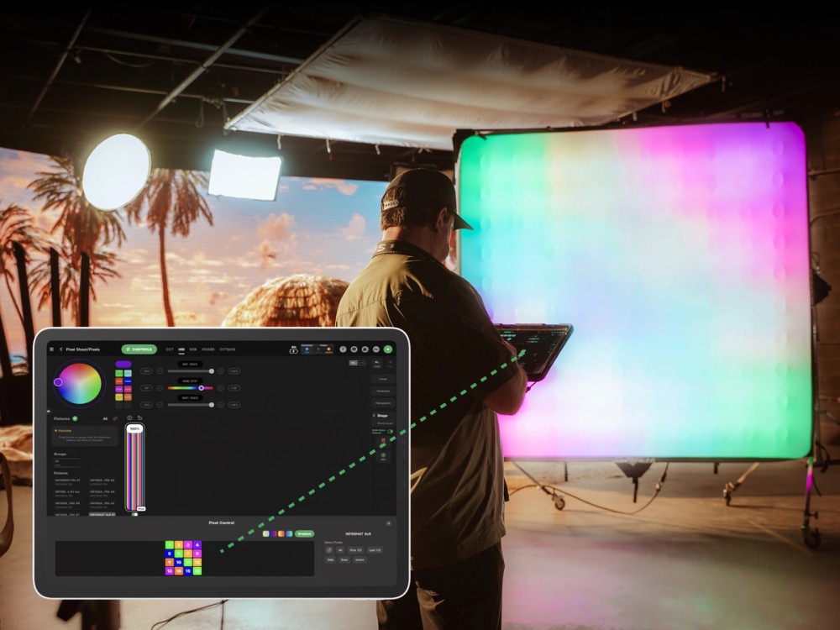840x630 pixels.
Task: Close the Pixel Control panel
Action: [388, 523]
